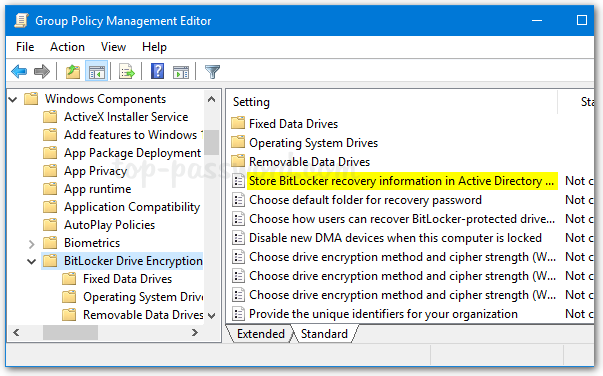Switch to the Extended tab
This screenshot has width=603, height=376.
(x=261, y=334)
